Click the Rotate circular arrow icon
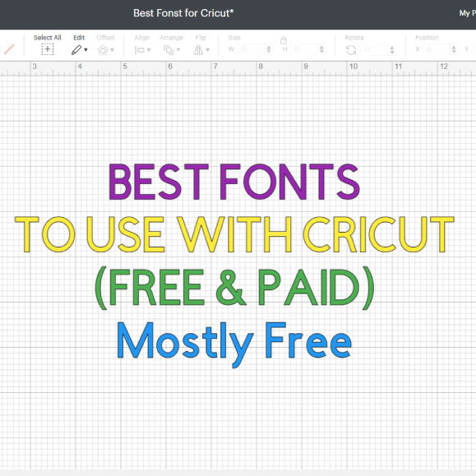This screenshot has height=476, width=476. (x=351, y=50)
